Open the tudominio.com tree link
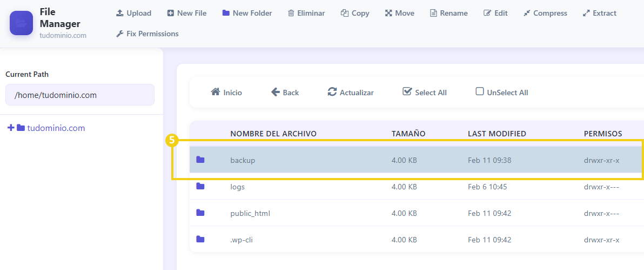 pyautogui.click(x=56, y=128)
